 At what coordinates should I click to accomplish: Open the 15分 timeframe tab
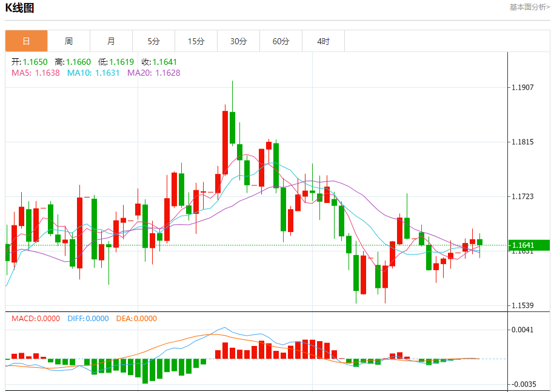(196, 41)
